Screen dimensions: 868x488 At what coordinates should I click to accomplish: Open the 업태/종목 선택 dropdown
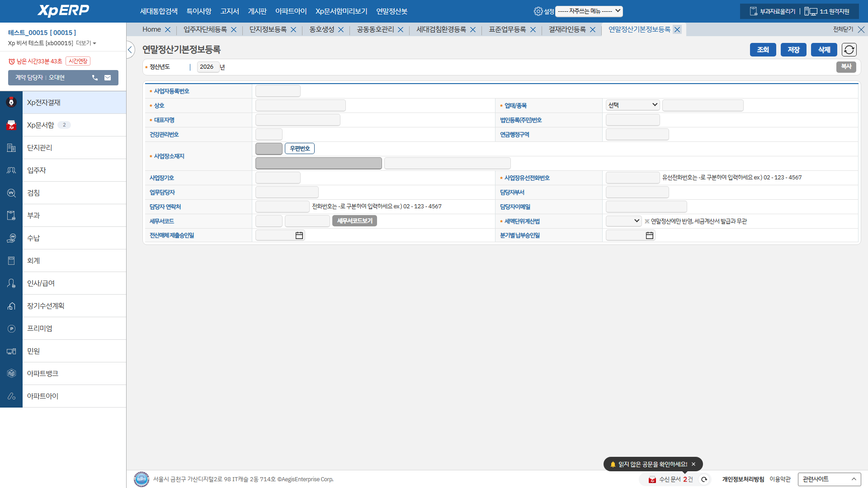click(x=632, y=105)
